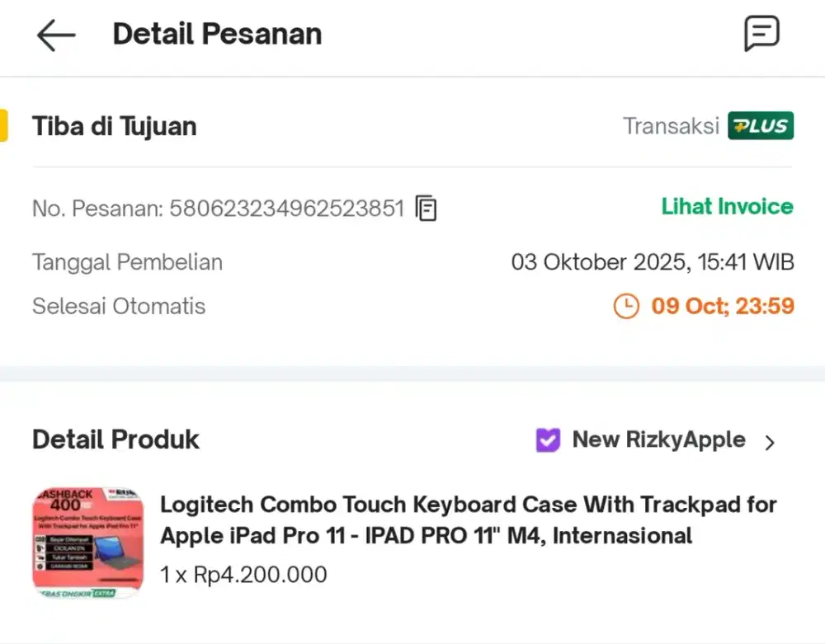Copy the order number with copy icon
This screenshot has height=644, width=825.
coord(426,209)
